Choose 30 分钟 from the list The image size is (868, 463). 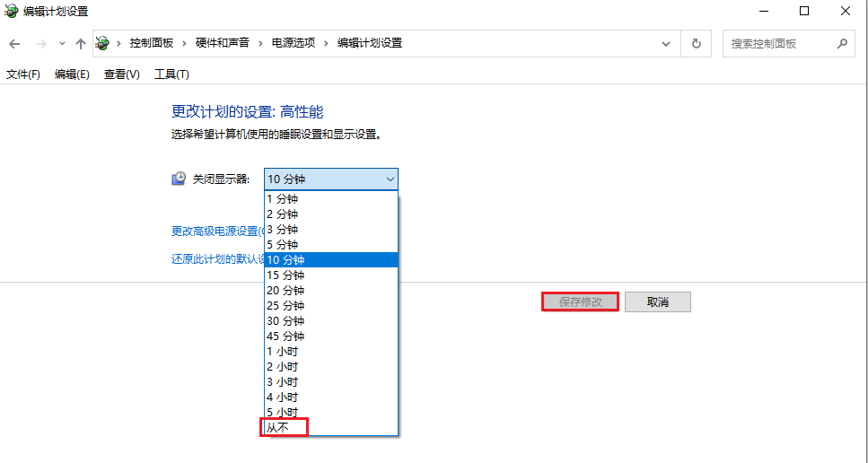coord(285,320)
